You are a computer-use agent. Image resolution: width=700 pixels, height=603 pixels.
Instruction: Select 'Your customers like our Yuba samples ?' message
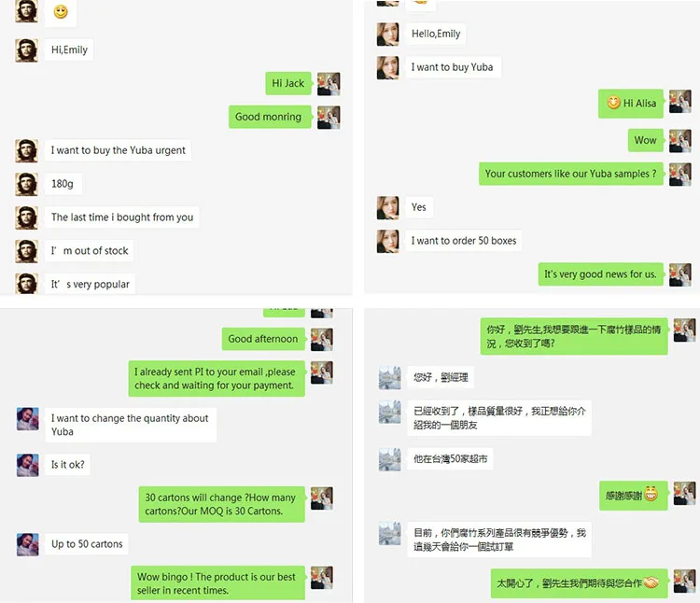(571, 174)
